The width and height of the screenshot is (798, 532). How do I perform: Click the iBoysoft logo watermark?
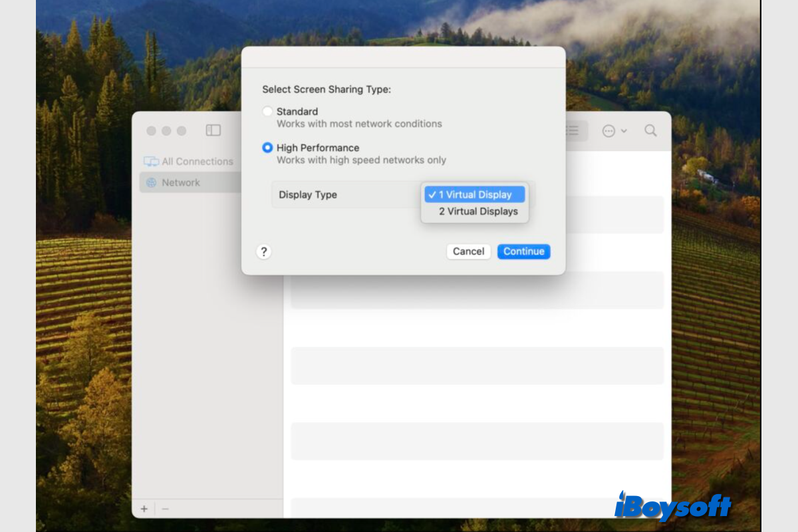click(672, 507)
